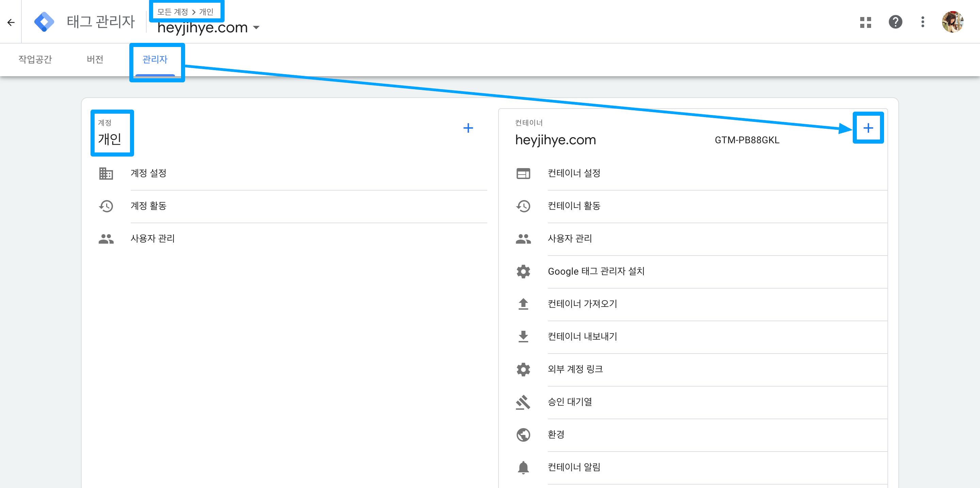Click the Tag Manager diamond logo
The width and height of the screenshot is (980, 488).
(x=44, y=22)
